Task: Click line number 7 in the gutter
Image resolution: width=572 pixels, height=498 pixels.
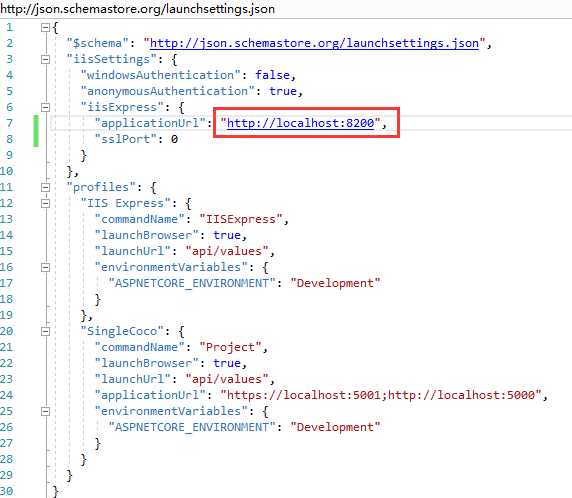Action: (9, 123)
